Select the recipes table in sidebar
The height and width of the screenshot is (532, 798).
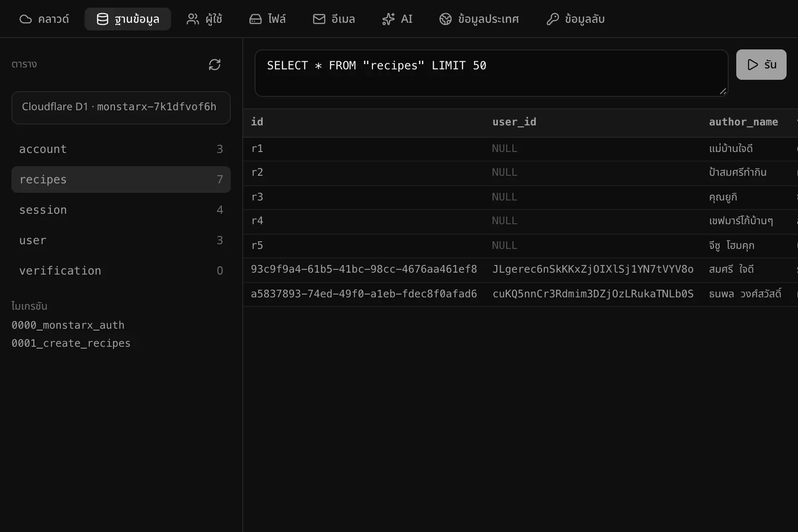click(x=121, y=180)
